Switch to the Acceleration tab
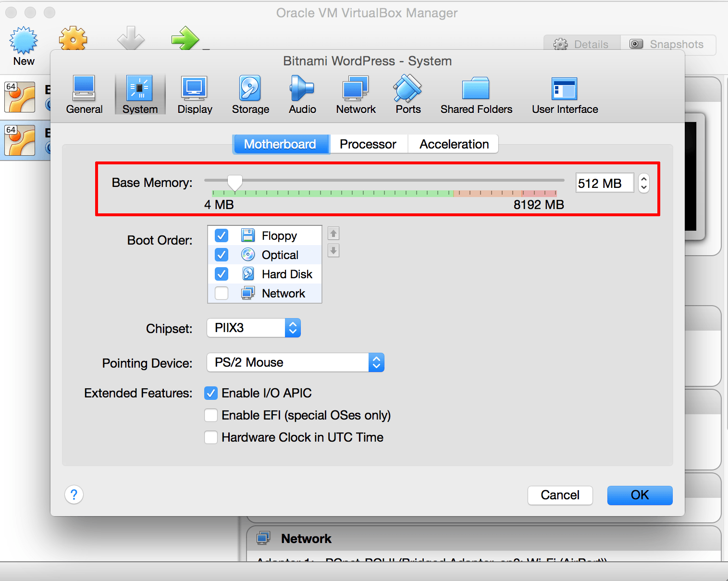728x581 pixels. (454, 144)
